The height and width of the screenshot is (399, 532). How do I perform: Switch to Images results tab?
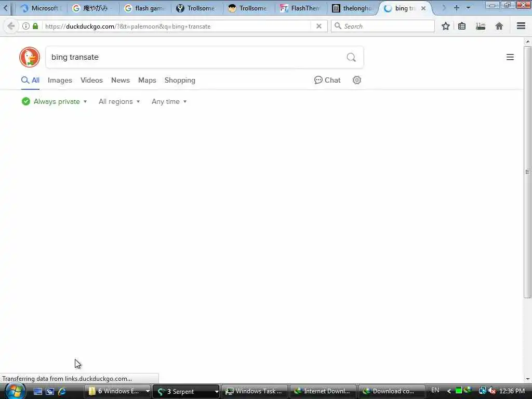pyautogui.click(x=60, y=80)
